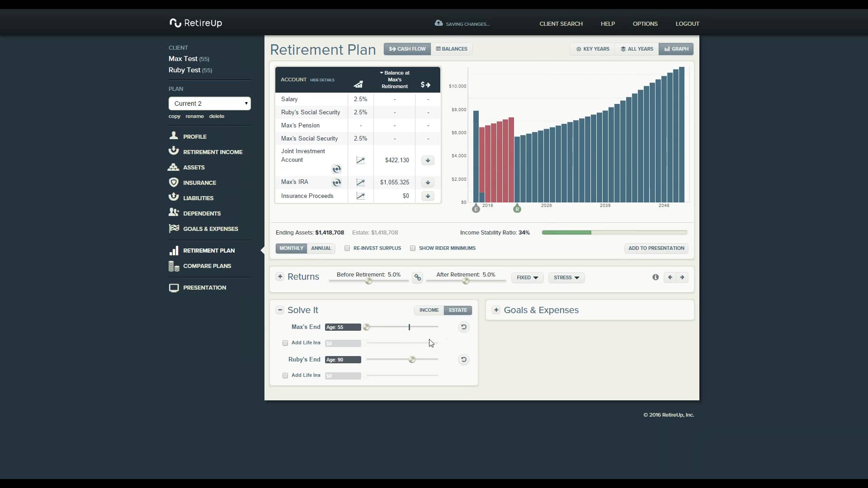Open the Balances view

451,49
